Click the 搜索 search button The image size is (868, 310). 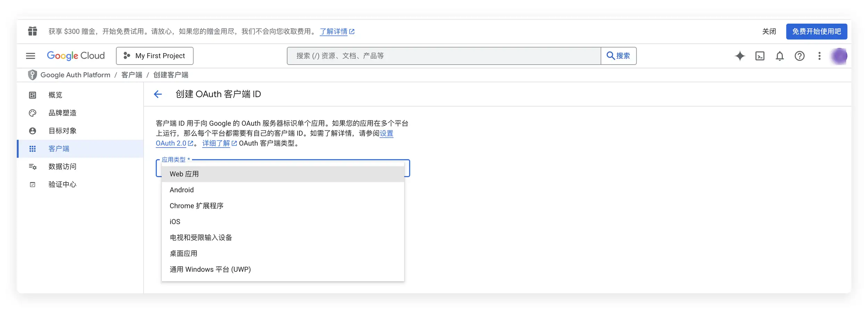(618, 56)
